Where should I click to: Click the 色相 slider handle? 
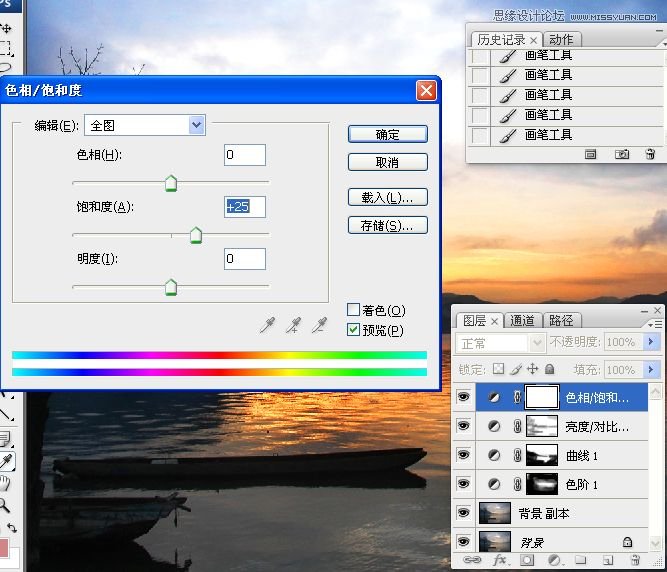coord(171,183)
